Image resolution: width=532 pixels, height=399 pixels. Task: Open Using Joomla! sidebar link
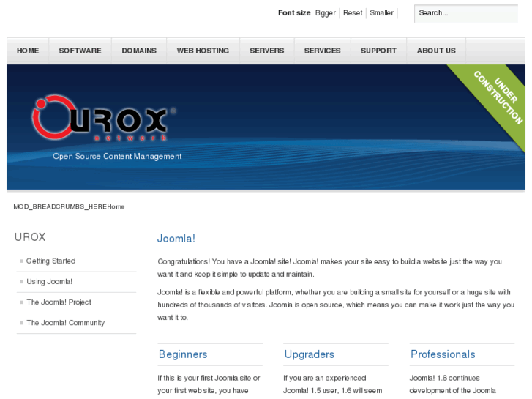[x=49, y=282]
